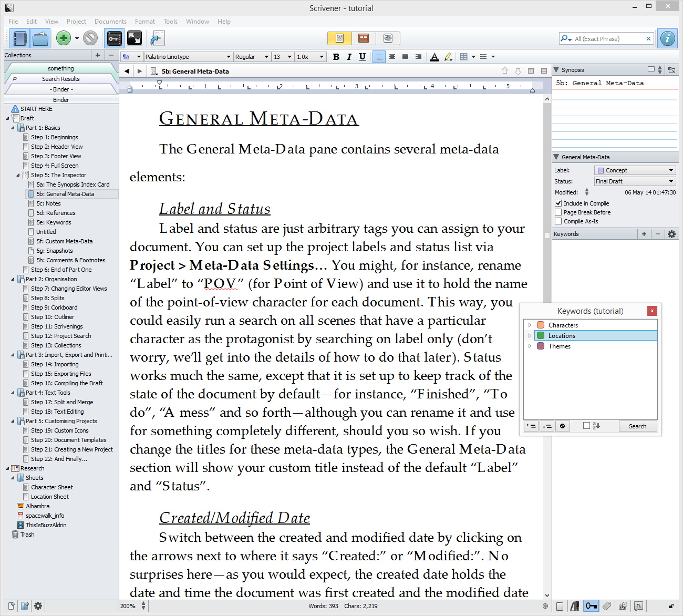Open the Tools menu
Image resolution: width=683 pixels, height=616 pixels.
pyautogui.click(x=170, y=22)
